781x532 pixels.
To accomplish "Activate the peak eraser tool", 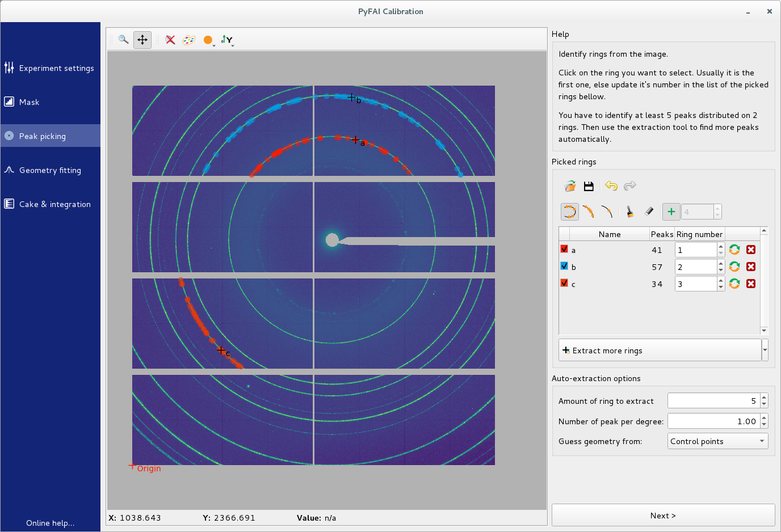I will click(x=649, y=211).
